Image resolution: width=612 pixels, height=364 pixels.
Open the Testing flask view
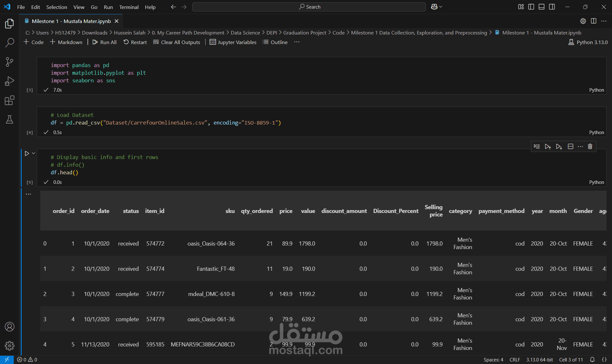[10, 119]
